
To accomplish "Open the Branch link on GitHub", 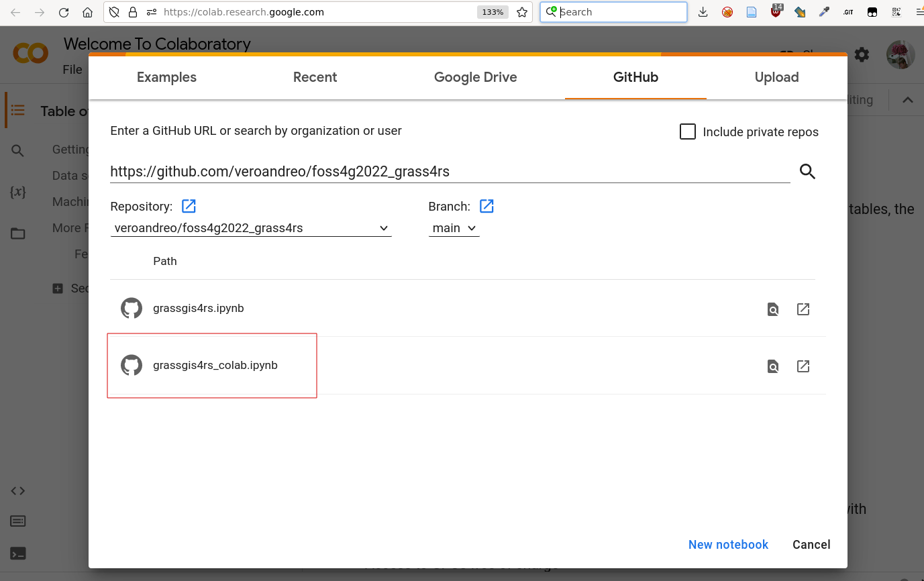I will [x=486, y=206].
